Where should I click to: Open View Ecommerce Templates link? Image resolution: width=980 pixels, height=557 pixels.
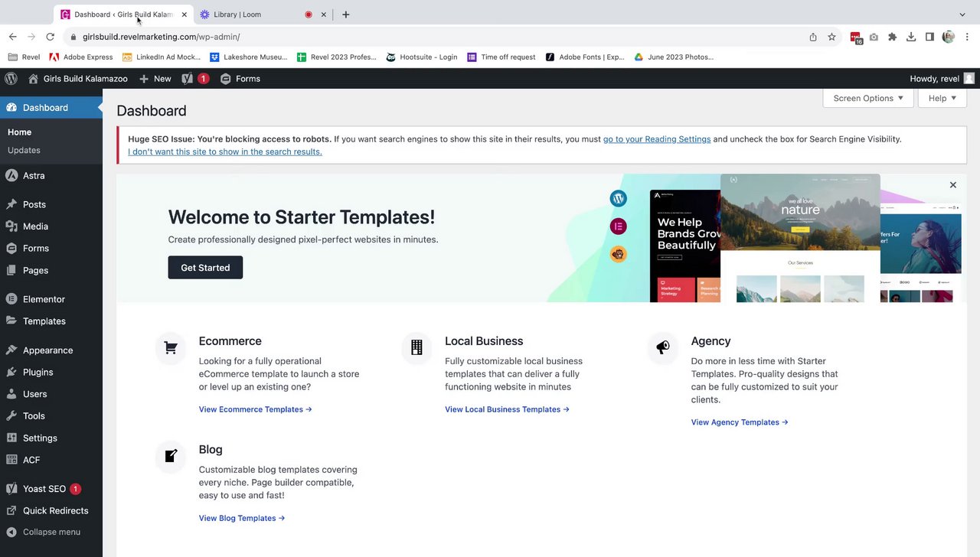[256, 409]
